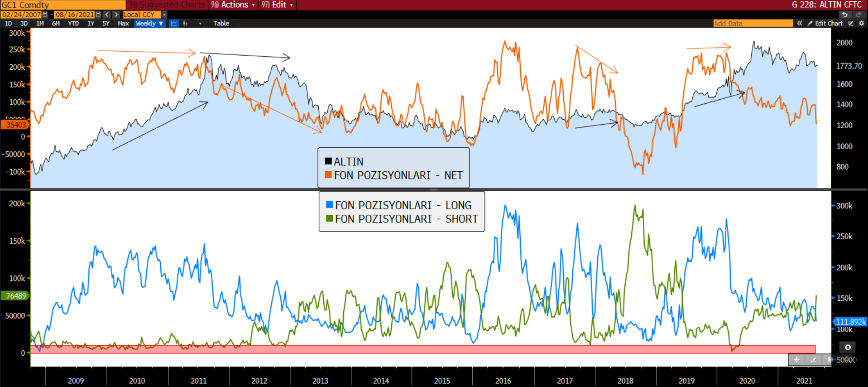Shift date range back with left arrow
Screen dimensions: 868x387
point(107,15)
